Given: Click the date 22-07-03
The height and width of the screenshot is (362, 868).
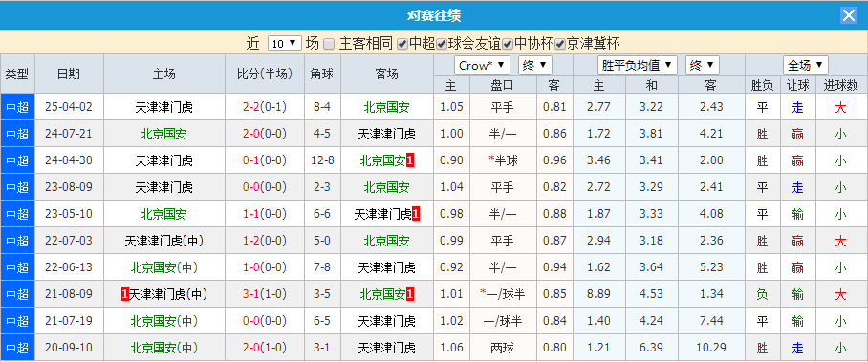Looking at the screenshot, I should click(x=69, y=241).
